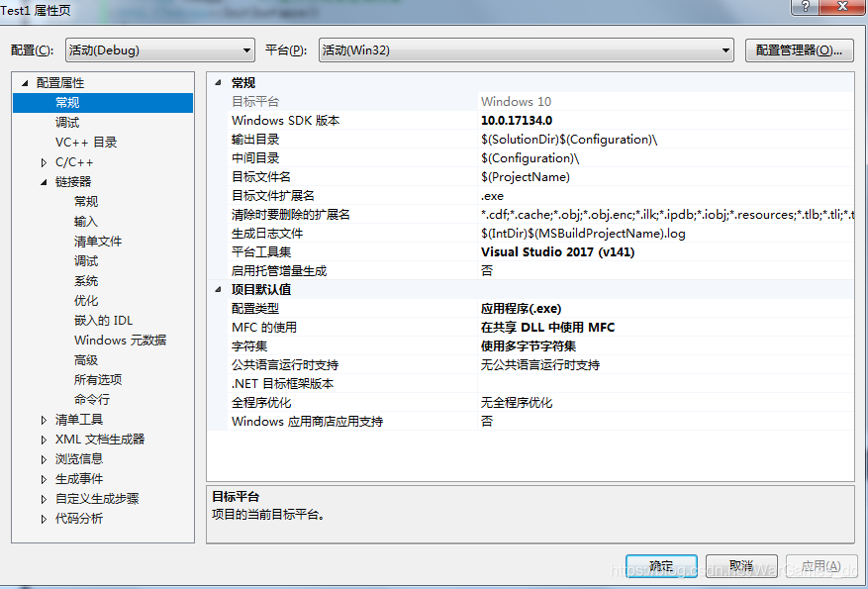Expand the 生成事件 tree node
This screenshot has width=868, height=589.
[x=44, y=479]
